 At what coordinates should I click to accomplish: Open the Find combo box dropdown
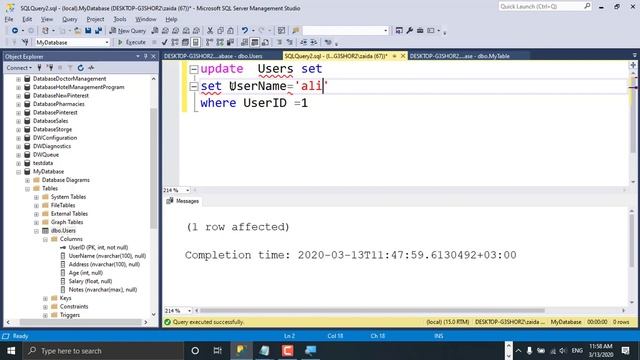tap(385, 31)
